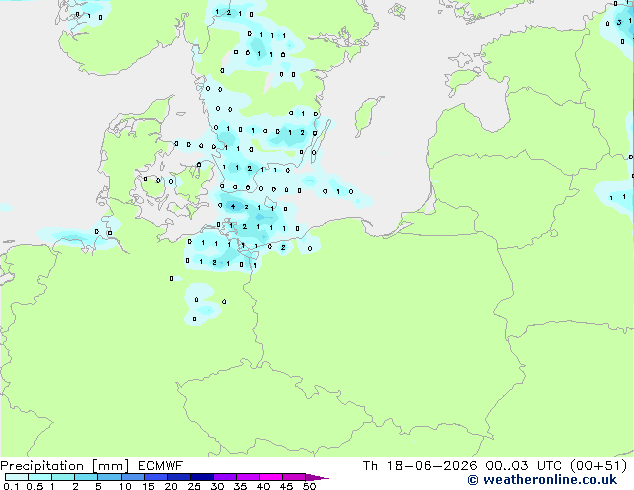Pick the blue legend swatch between 10 and 15
Image resolution: width=634 pixels, height=490 pixels.
click(133, 477)
